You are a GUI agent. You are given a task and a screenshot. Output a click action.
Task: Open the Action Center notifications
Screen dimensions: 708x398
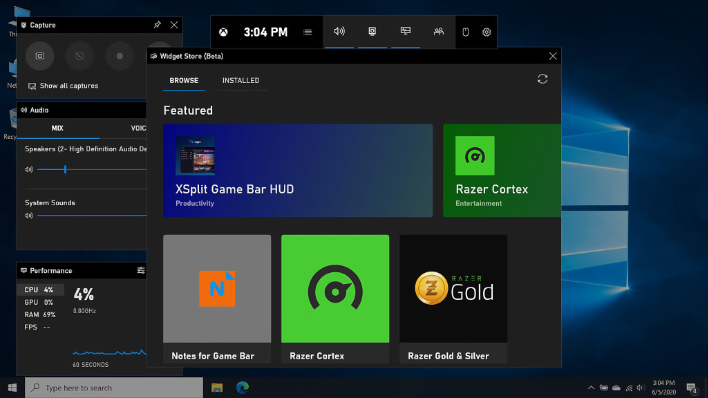[691, 388]
